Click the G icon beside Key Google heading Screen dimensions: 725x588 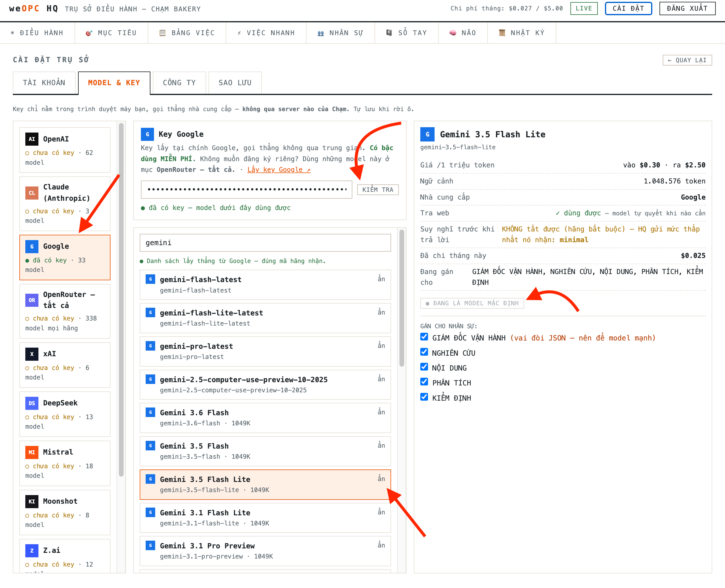147,134
